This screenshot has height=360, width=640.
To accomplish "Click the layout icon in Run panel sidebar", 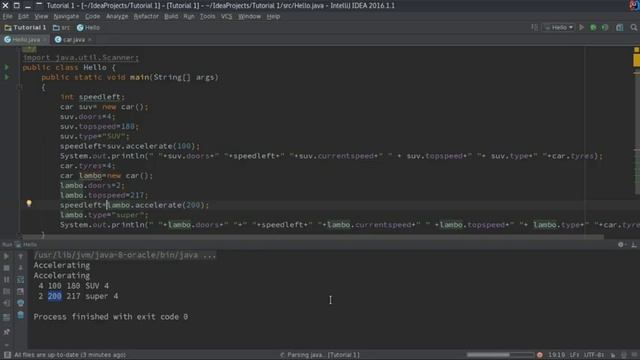I will 7,316.
